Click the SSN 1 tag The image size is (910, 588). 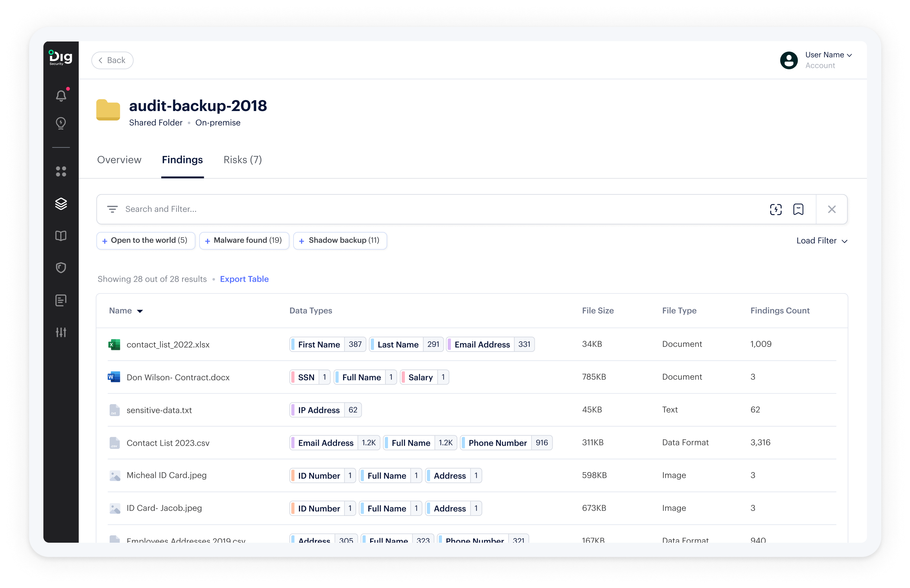pyautogui.click(x=310, y=377)
